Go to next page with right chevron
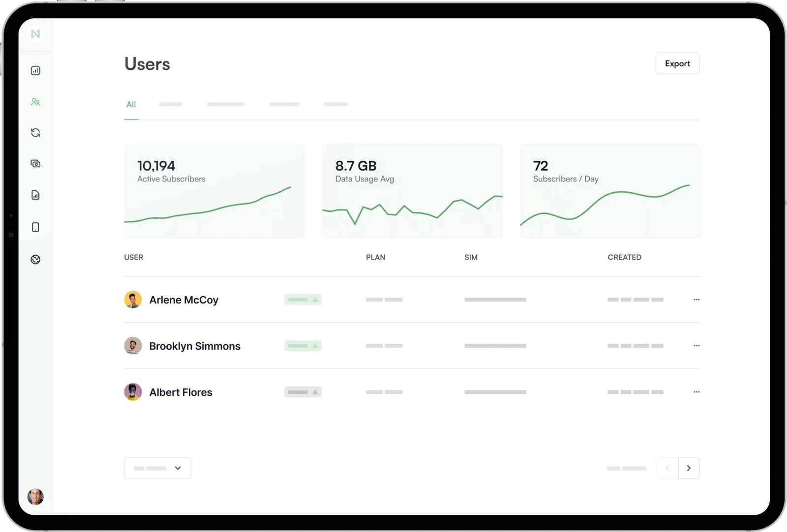This screenshot has width=787, height=532. 689,468
